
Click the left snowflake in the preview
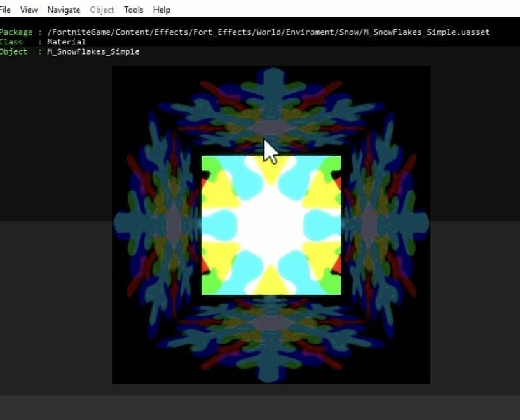coord(159,224)
